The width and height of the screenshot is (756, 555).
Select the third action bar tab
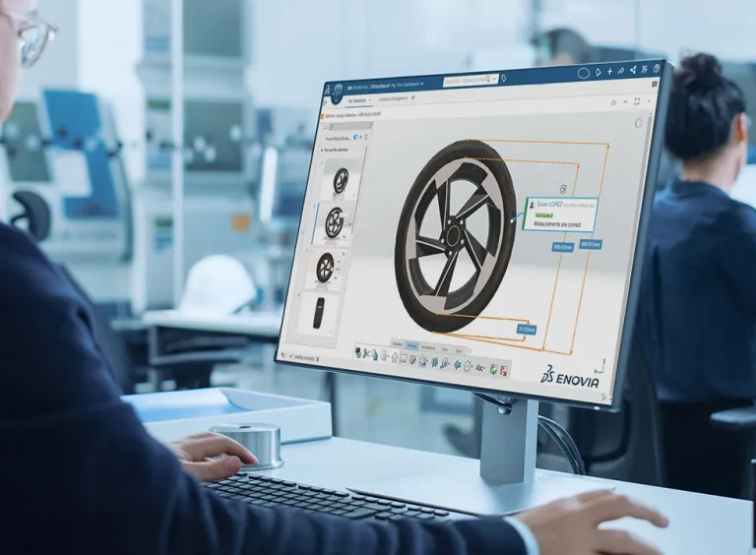(x=428, y=347)
